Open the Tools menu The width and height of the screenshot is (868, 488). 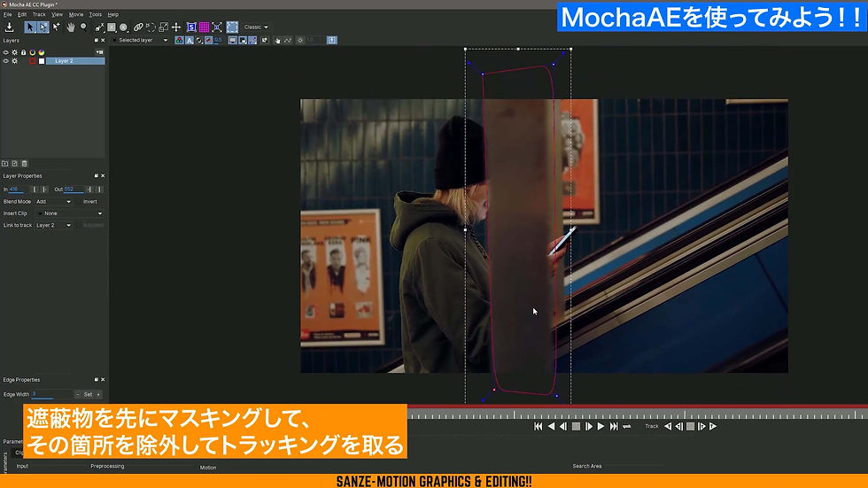(96, 14)
